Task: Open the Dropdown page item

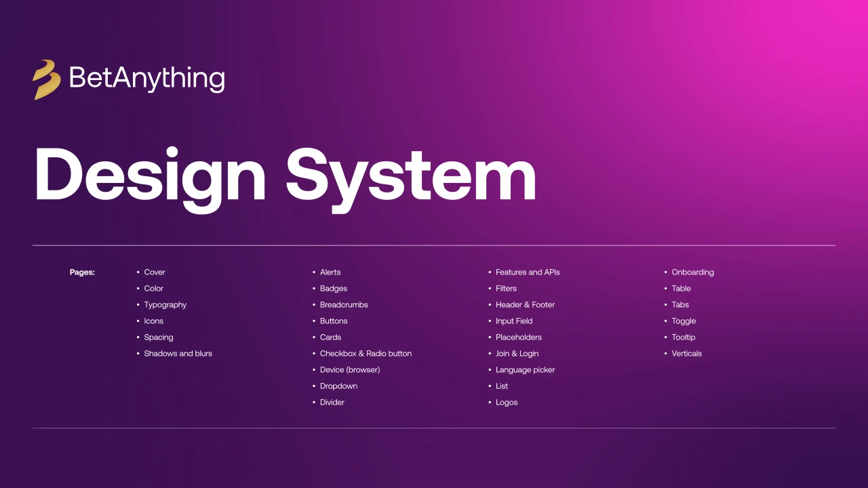Action: click(338, 386)
